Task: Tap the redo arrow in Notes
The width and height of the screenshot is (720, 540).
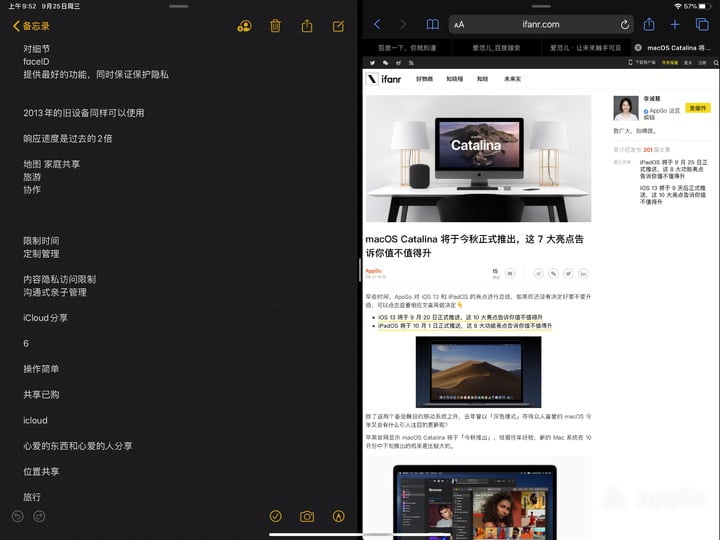Action: [x=39, y=517]
